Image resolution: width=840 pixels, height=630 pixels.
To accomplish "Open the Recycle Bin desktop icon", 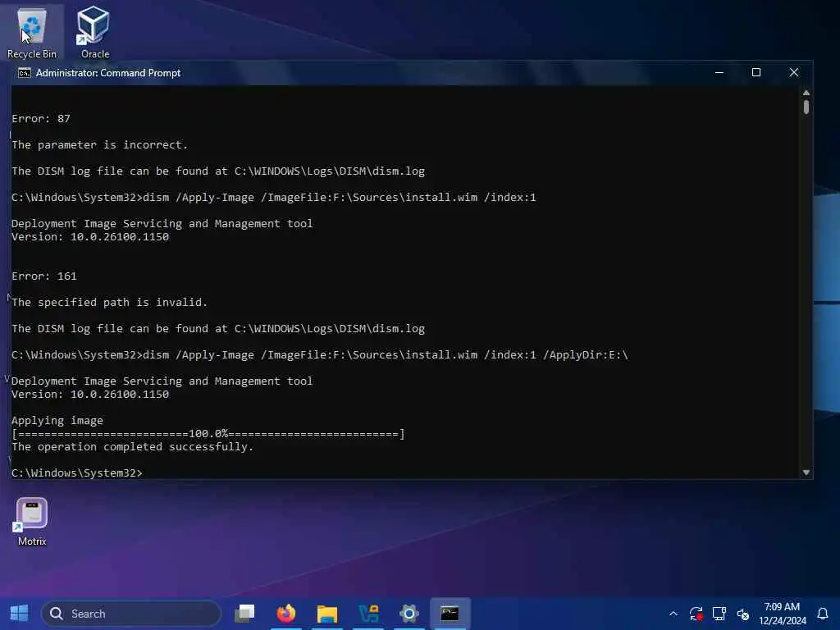I will (32, 32).
